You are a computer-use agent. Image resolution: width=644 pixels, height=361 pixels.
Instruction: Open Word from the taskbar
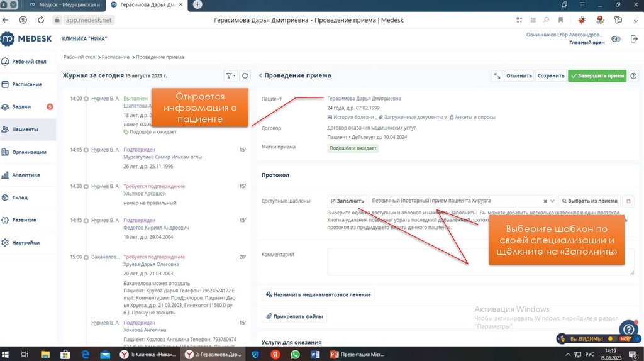click(x=315, y=354)
